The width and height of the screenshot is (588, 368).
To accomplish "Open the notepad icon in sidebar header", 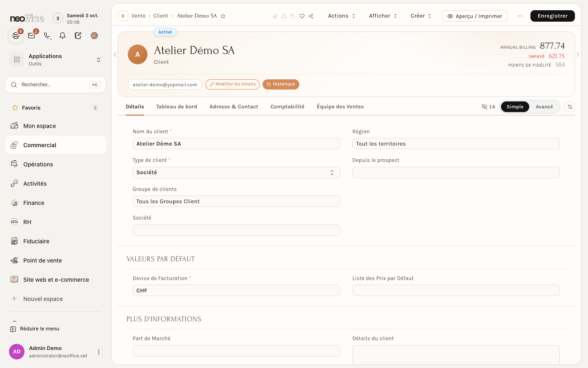I will 78,36.
